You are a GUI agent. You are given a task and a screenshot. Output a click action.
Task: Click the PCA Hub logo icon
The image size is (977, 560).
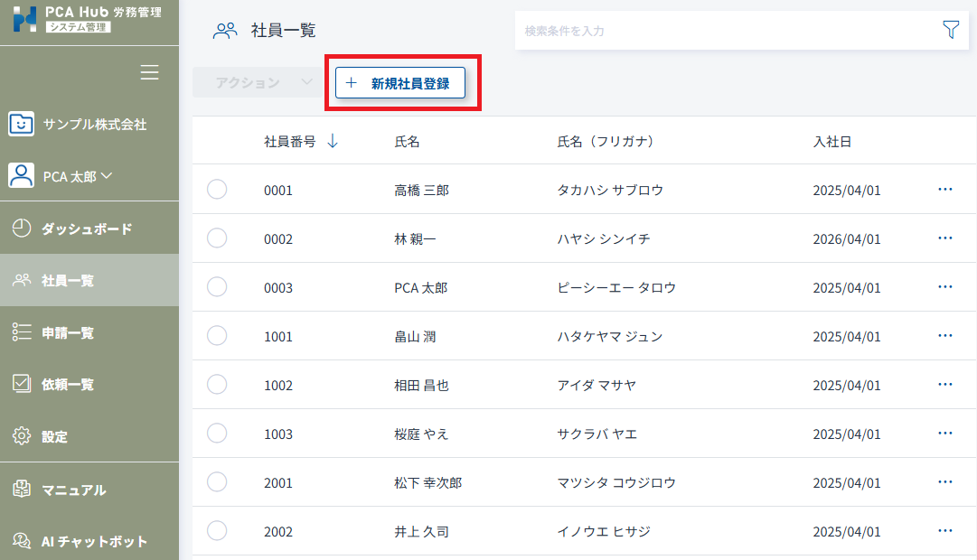coord(25,18)
